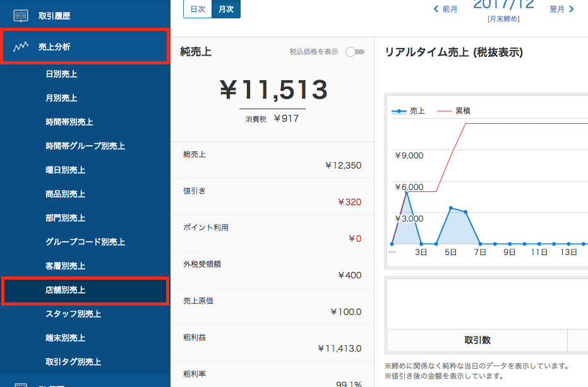This screenshot has width=588, height=387.
Task: Open 部門別売上 report
Action: tap(65, 218)
